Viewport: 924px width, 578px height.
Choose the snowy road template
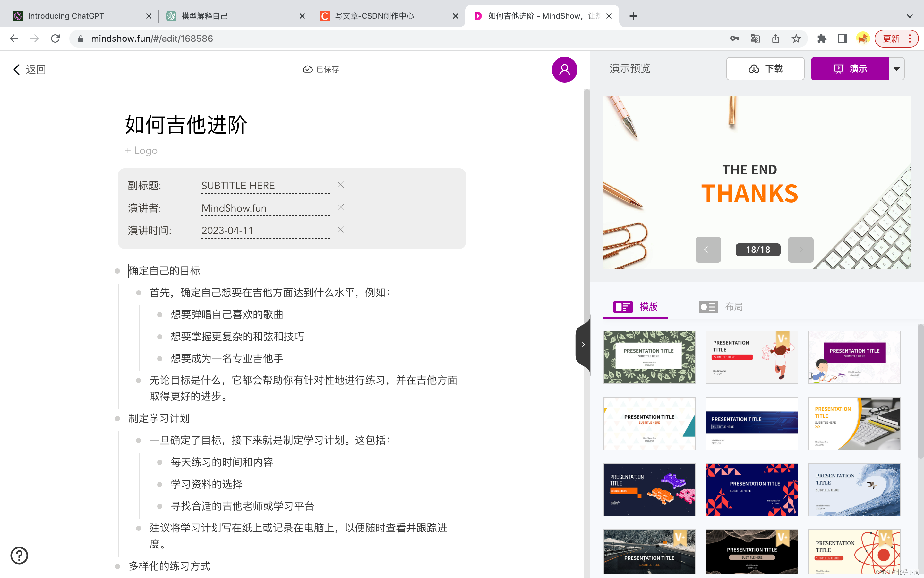click(649, 552)
